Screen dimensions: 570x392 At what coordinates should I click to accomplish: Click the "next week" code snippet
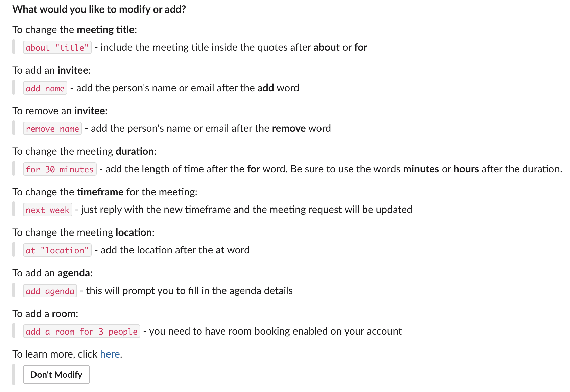click(x=47, y=210)
